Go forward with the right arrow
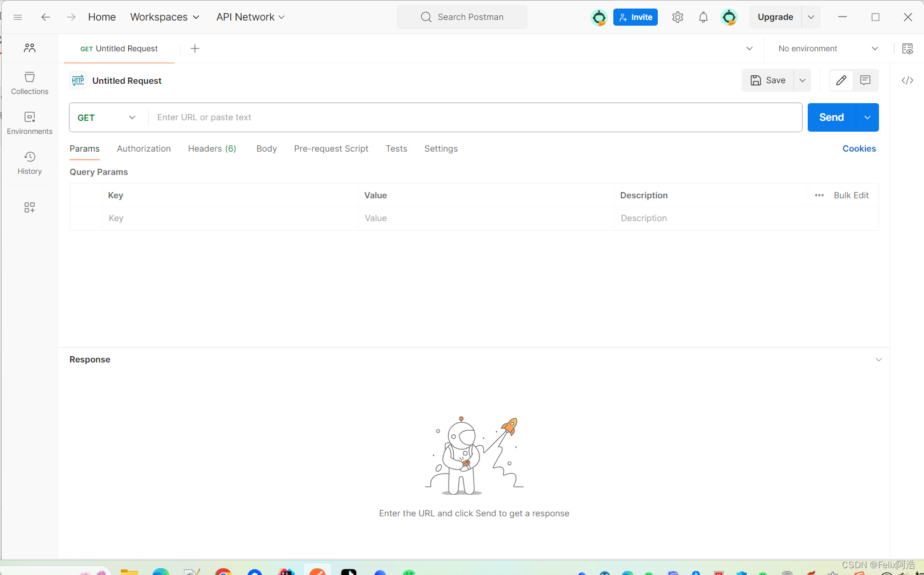The height and width of the screenshot is (575, 924). tap(71, 17)
